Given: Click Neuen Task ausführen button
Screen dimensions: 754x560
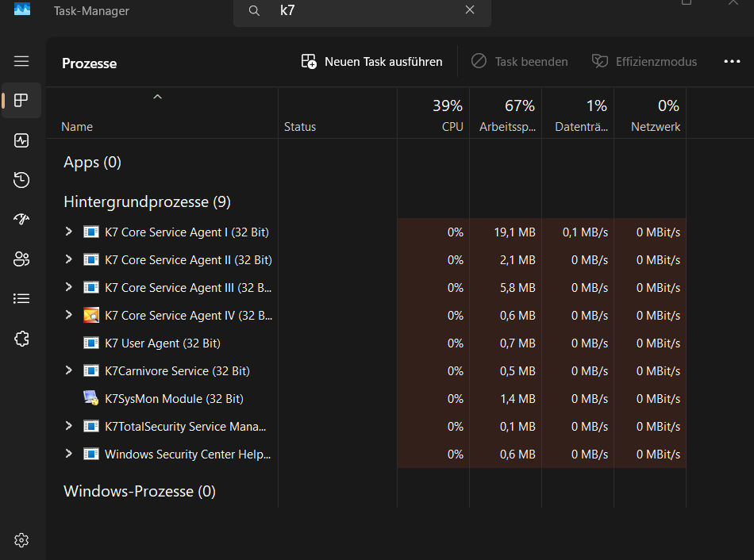Looking at the screenshot, I should point(371,62).
